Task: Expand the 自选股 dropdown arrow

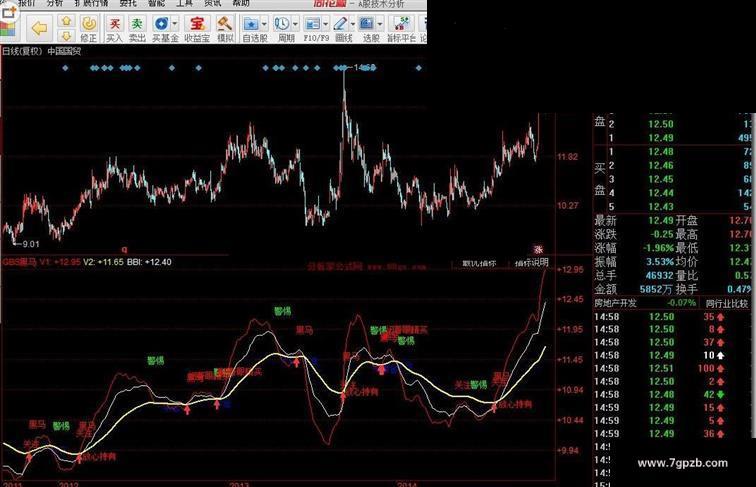Action: coord(264,23)
